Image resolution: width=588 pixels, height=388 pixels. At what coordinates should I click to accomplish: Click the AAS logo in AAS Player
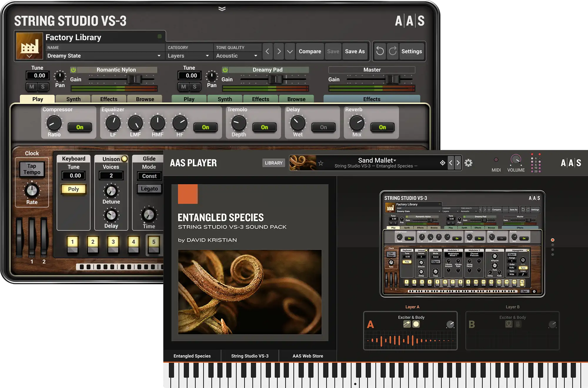(x=571, y=163)
